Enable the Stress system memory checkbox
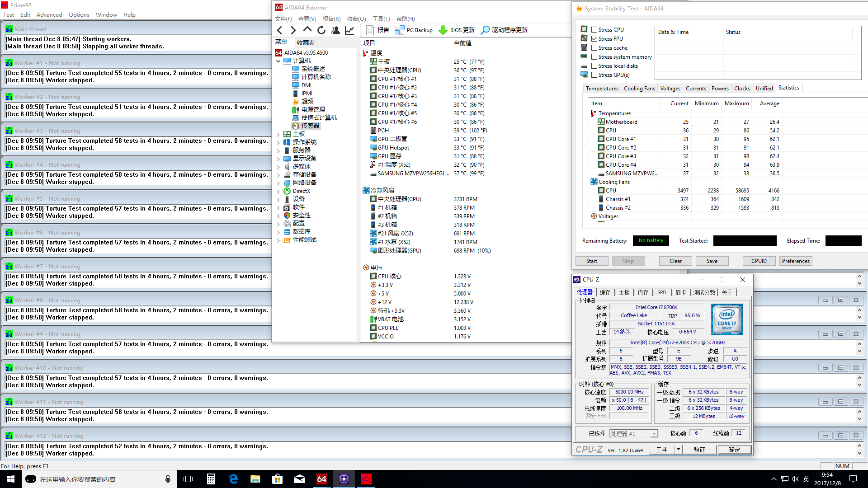 pos(594,57)
